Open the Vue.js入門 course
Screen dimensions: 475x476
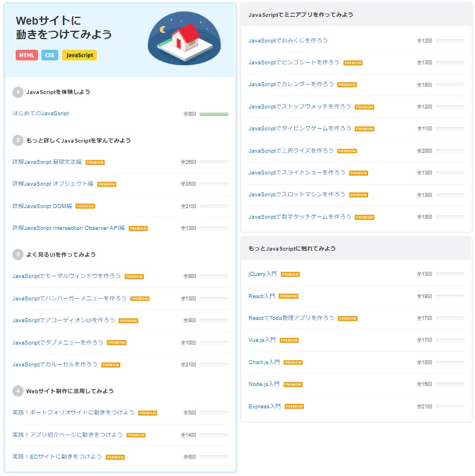click(262, 340)
